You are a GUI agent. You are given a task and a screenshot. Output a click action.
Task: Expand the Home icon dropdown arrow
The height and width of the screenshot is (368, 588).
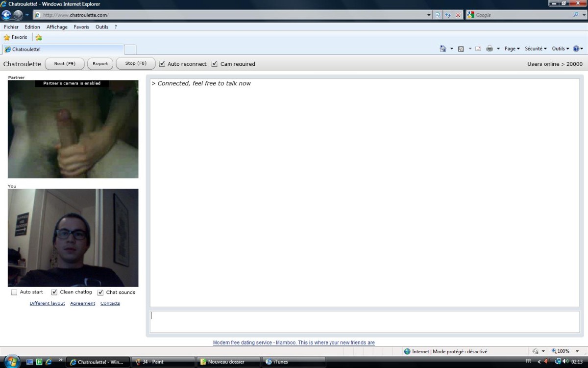(452, 49)
